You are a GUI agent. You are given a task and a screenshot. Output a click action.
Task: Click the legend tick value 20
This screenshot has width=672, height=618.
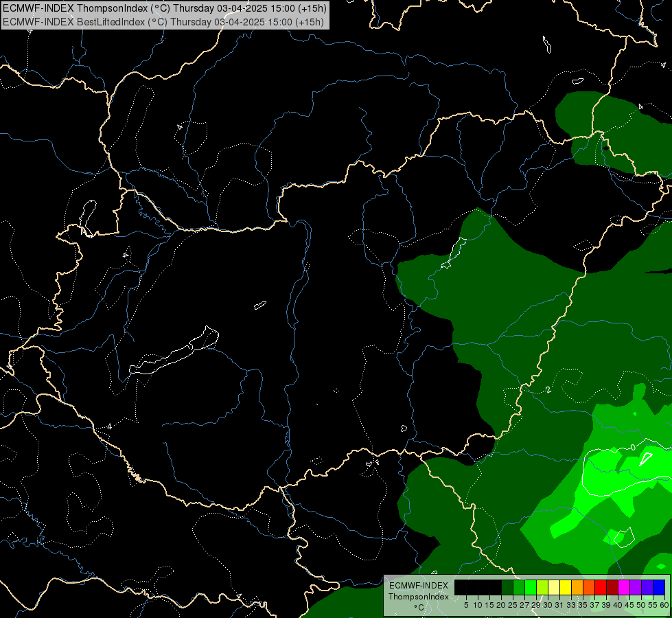[x=502, y=605]
